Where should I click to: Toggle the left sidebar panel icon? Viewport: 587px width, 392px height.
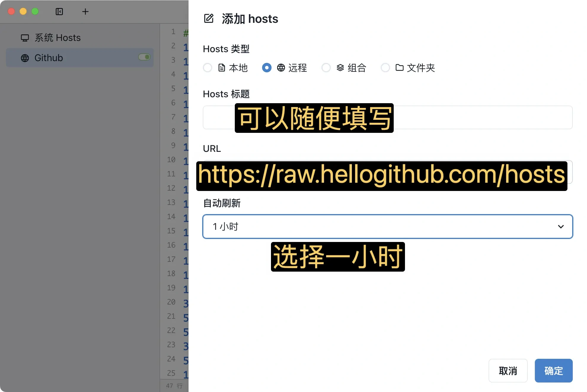pos(59,12)
